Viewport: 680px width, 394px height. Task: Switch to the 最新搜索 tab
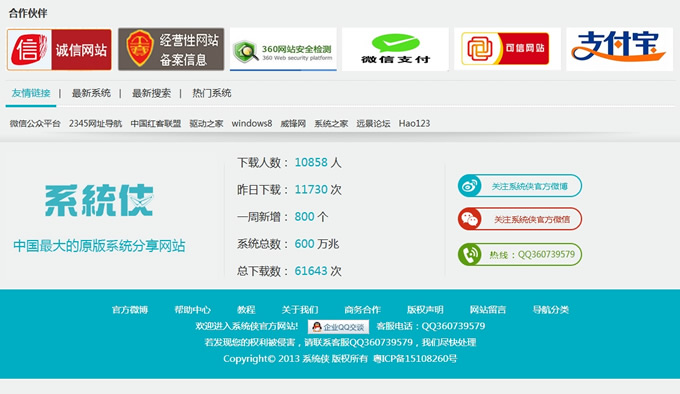151,93
